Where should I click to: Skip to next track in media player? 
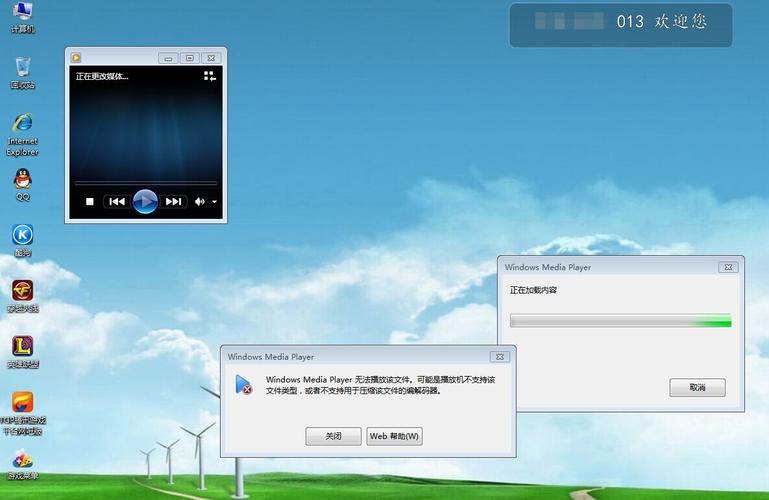(174, 201)
